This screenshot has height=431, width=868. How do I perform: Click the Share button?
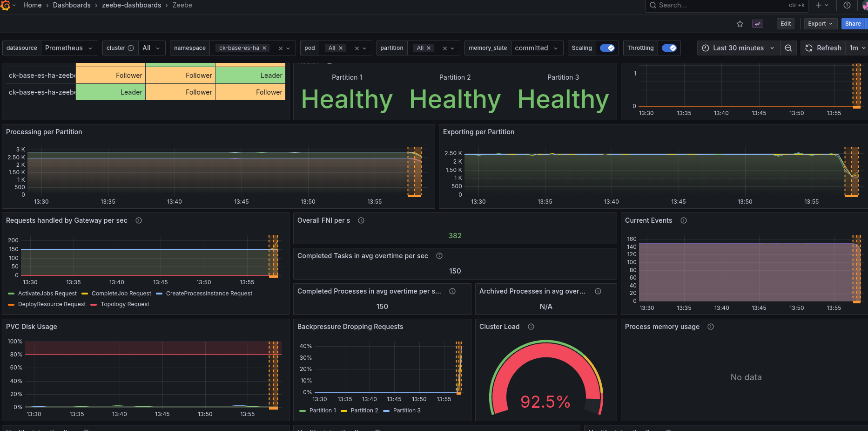pyautogui.click(x=853, y=24)
